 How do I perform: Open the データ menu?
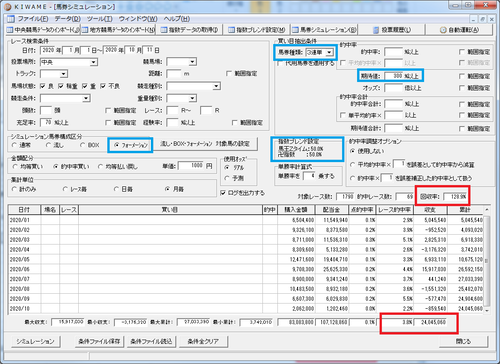(x=68, y=19)
